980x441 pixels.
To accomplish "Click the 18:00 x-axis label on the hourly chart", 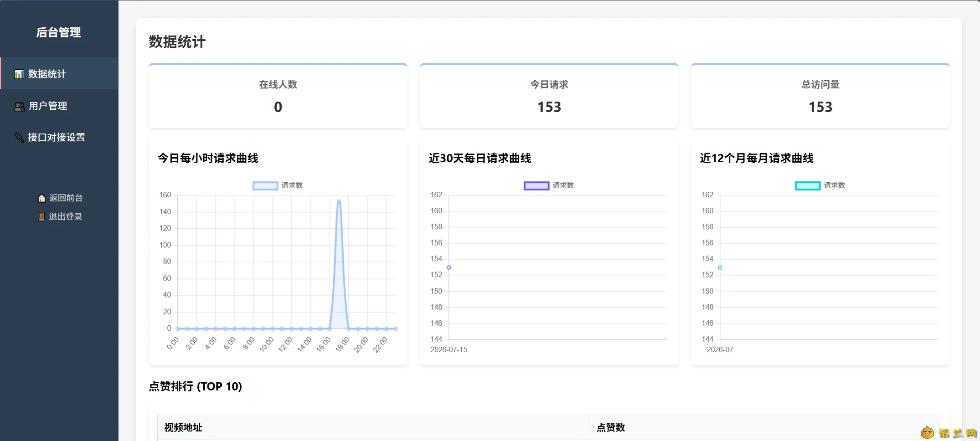I will tap(343, 344).
